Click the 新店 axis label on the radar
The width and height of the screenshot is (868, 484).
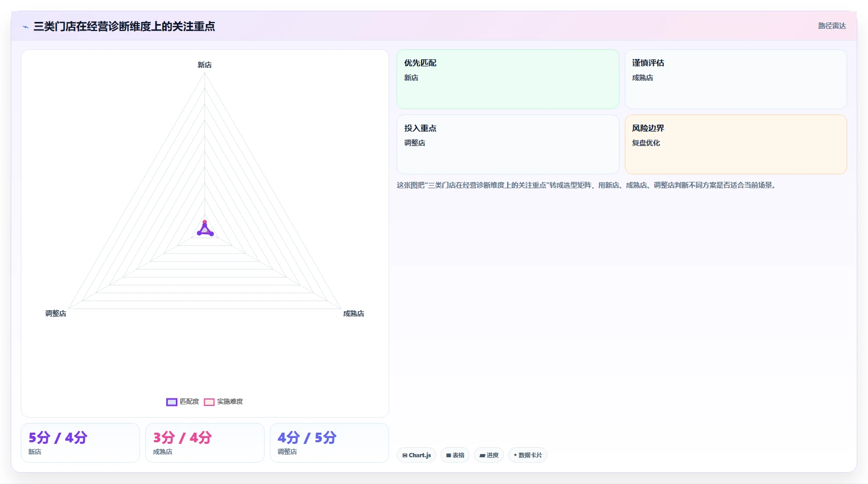pyautogui.click(x=205, y=65)
